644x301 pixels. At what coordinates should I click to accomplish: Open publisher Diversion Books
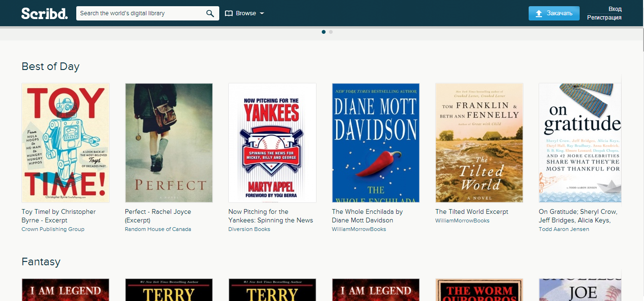(249, 229)
